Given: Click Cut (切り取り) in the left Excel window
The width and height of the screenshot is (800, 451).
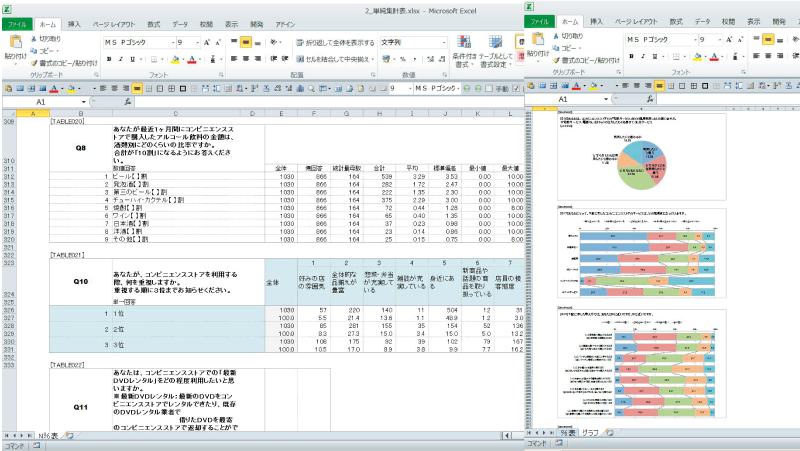Looking at the screenshot, I should pos(45,39).
